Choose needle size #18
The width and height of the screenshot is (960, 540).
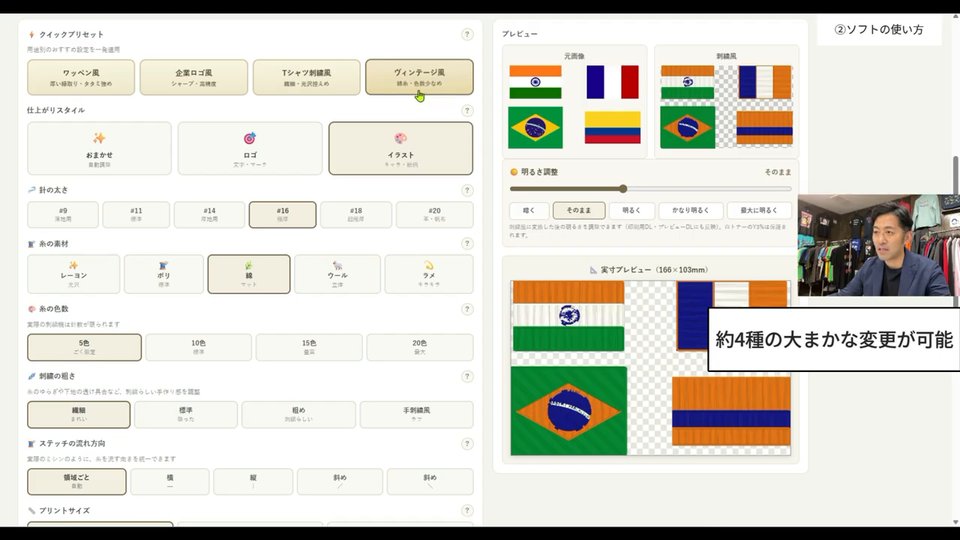(x=356, y=214)
